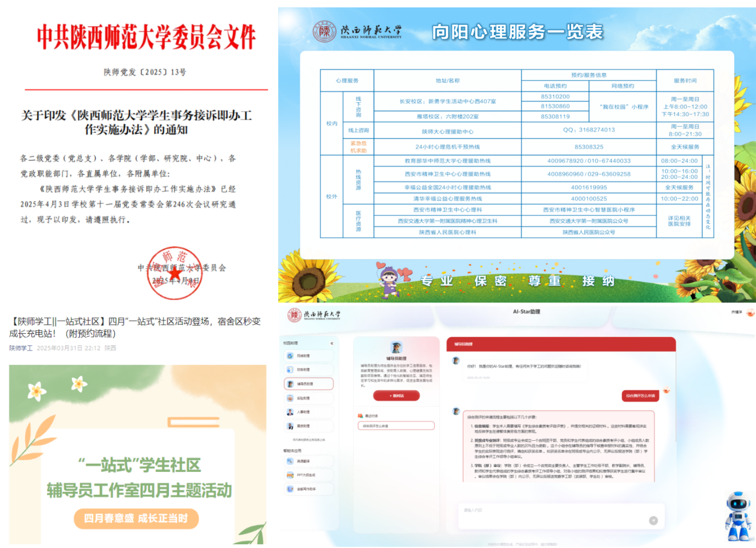Click the blue robot mascot
Screen dimensions: 756x548
(x=738, y=516)
